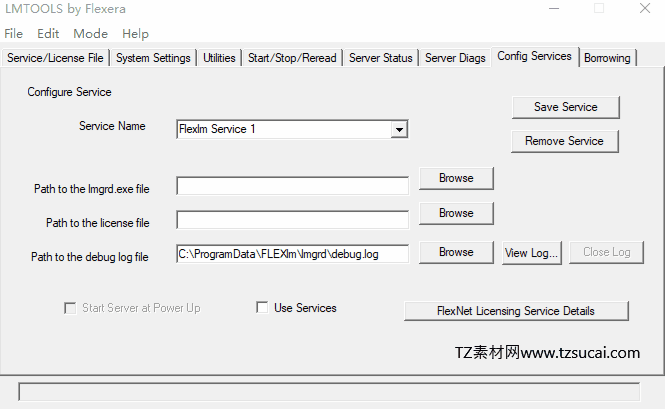The width and height of the screenshot is (665, 409).
Task: Switch to the Server Diags tab
Action: [x=455, y=58]
